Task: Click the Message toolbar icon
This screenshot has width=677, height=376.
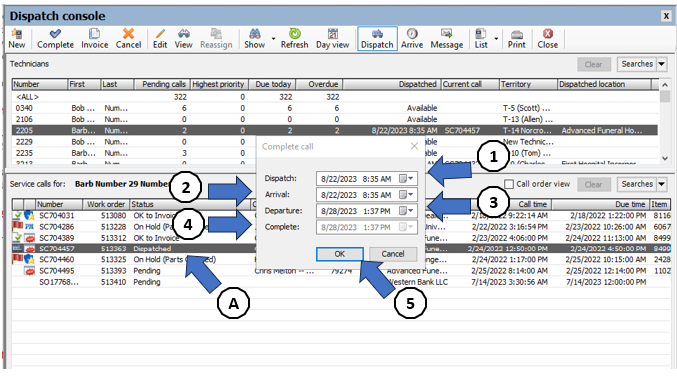Action: 446,34
